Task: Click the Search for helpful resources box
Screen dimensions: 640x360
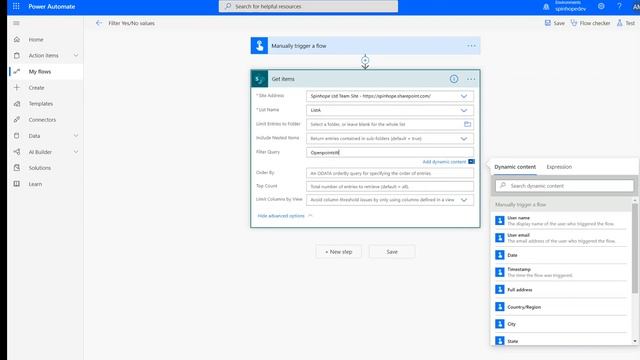Action: coord(308,6)
